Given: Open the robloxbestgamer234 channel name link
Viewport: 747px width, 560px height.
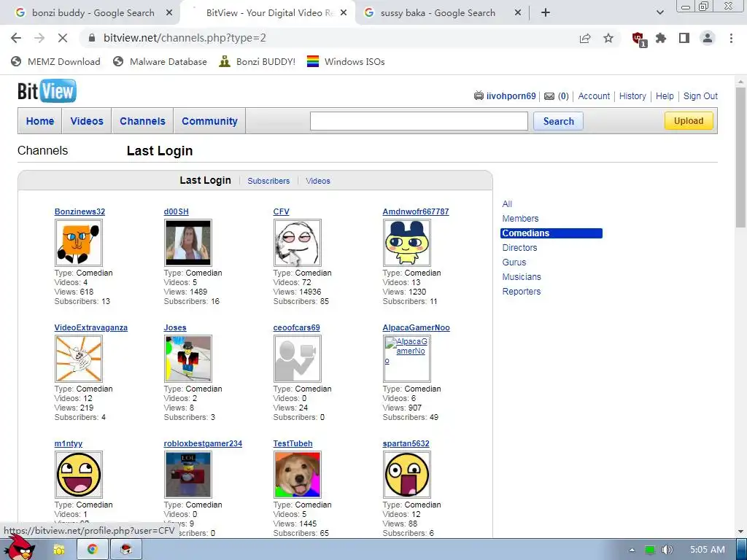Looking at the screenshot, I should click(203, 443).
